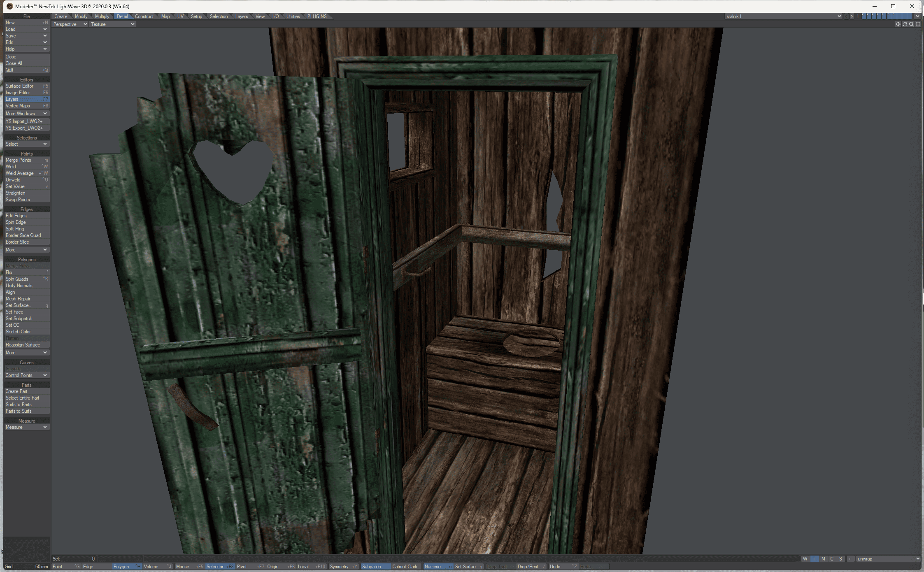
Task: Open the Perspective view type dropdown
Action: 70,24
